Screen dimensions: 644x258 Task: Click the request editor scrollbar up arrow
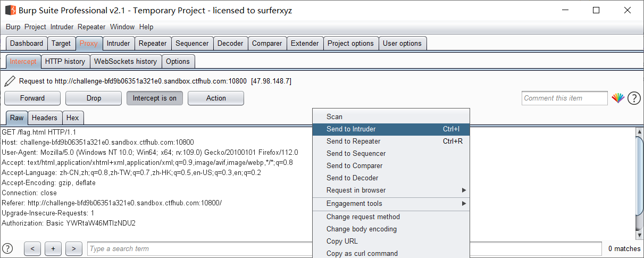coord(639,132)
